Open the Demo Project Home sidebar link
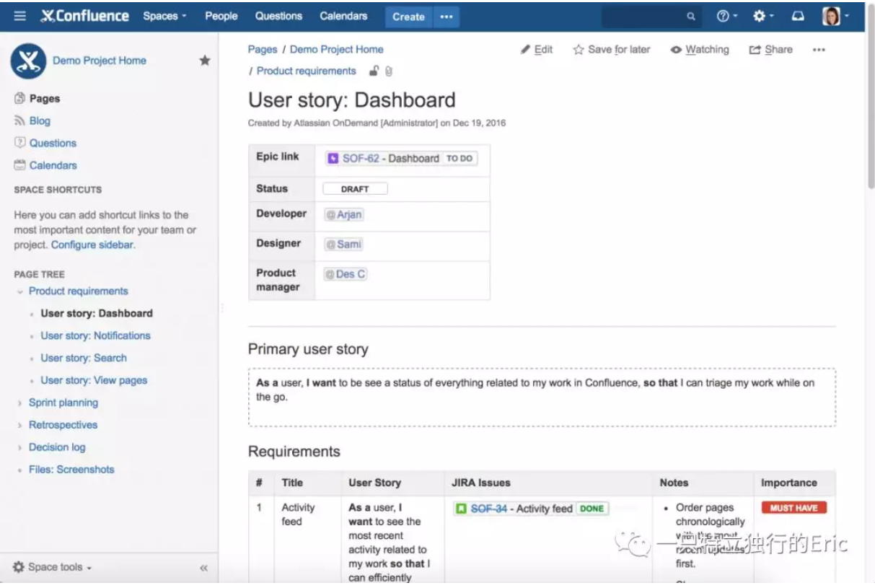 [x=100, y=61]
